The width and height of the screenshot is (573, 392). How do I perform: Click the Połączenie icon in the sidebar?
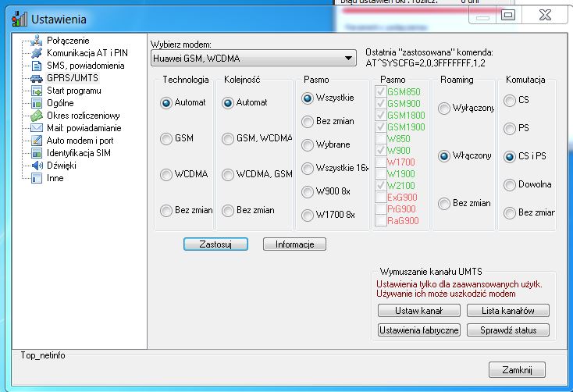pos(36,41)
